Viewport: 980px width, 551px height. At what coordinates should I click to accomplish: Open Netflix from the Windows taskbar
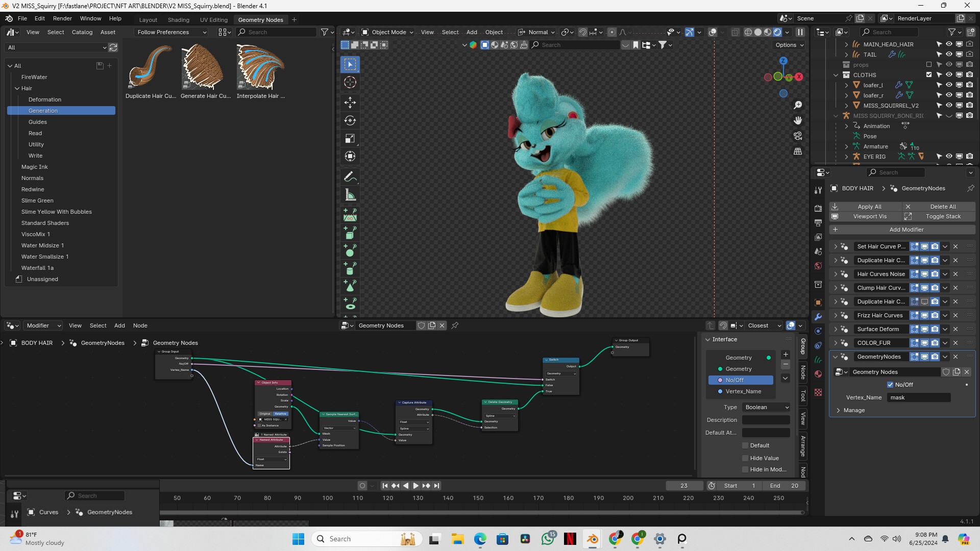point(570,539)
